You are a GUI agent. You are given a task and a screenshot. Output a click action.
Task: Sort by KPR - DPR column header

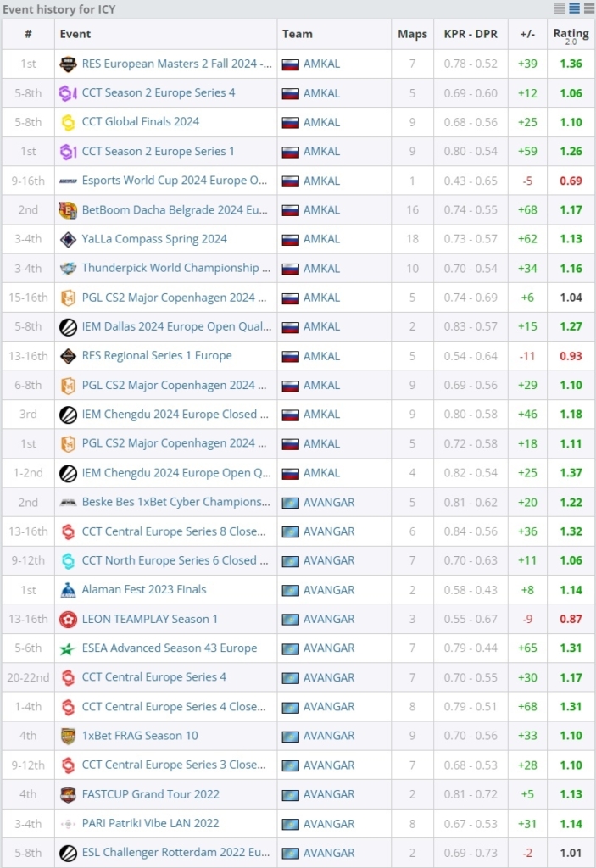pos(471,34)
